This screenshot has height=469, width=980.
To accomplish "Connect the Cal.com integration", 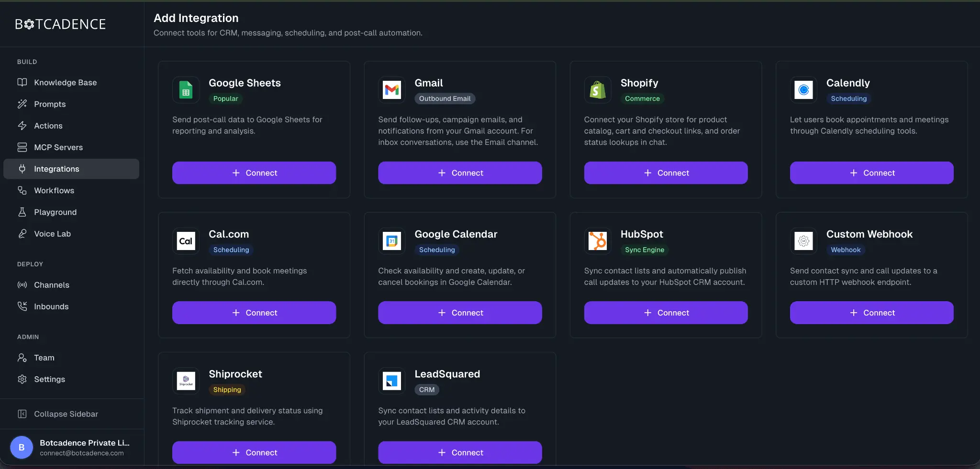I will (x=254, y=313).
